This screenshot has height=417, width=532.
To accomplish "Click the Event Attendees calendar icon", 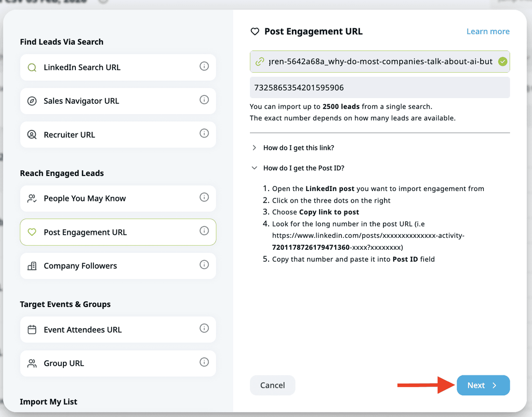I will click(32, 330).
